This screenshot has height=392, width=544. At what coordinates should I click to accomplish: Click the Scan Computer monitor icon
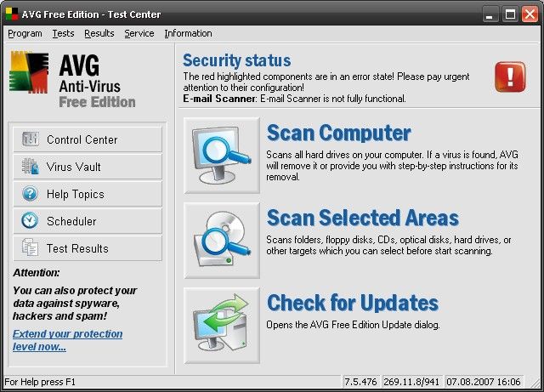(x=222, y=156)
